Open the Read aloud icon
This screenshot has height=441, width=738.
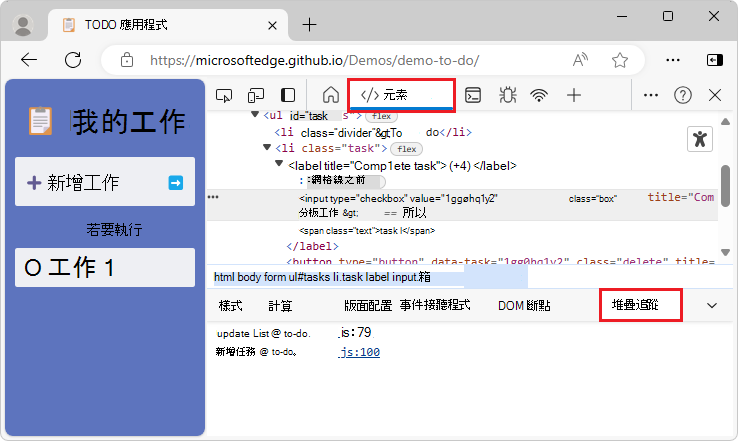coord(580,60)
